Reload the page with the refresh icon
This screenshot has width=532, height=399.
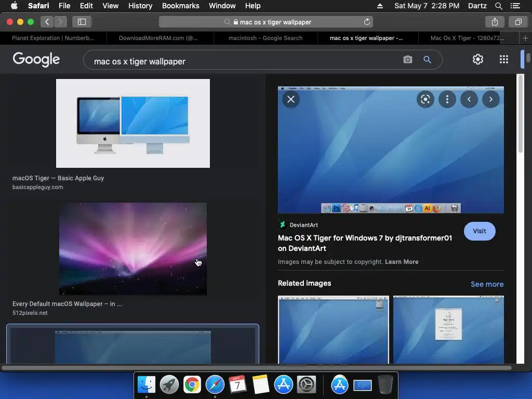point(367,22)
